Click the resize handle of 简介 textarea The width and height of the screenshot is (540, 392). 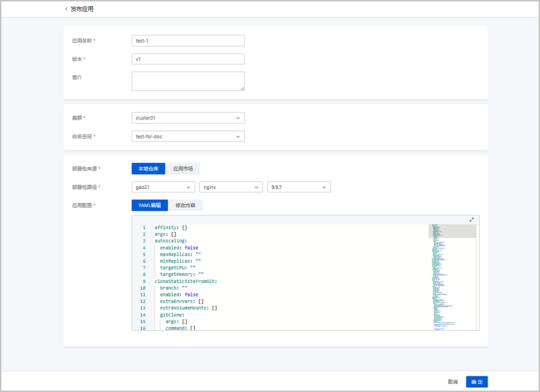tap(243, 89)
